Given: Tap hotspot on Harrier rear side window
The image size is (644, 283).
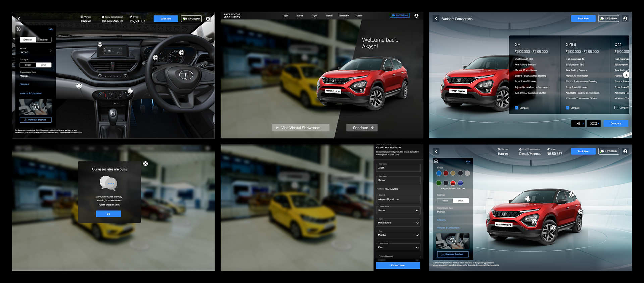Looking at the screenshot, I should point(571,195).
